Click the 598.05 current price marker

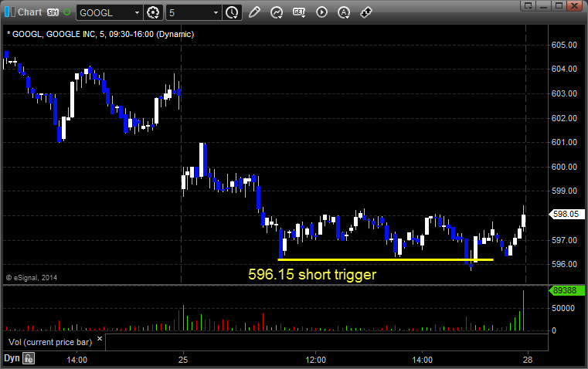(x=566, y=214)
